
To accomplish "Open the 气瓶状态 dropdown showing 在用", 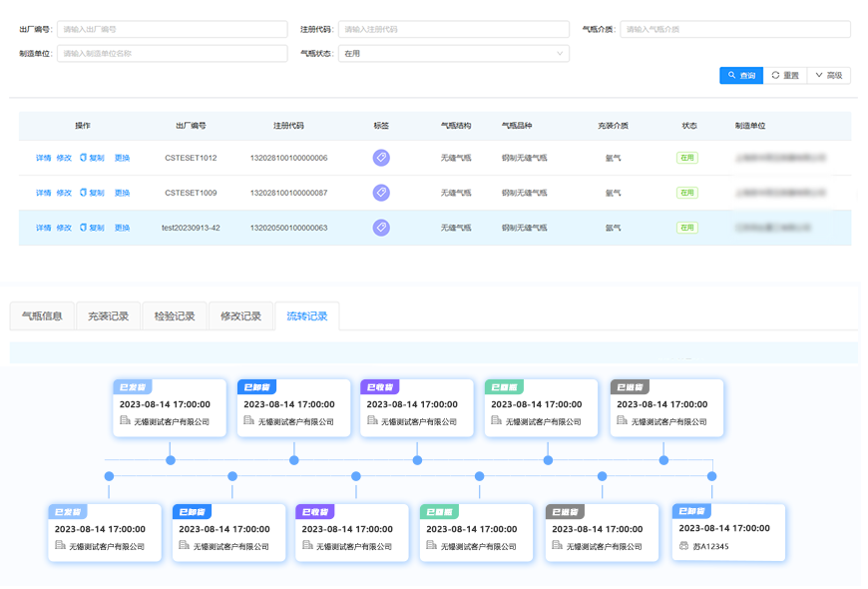I will pyautogui.click(x=454, y=54).
